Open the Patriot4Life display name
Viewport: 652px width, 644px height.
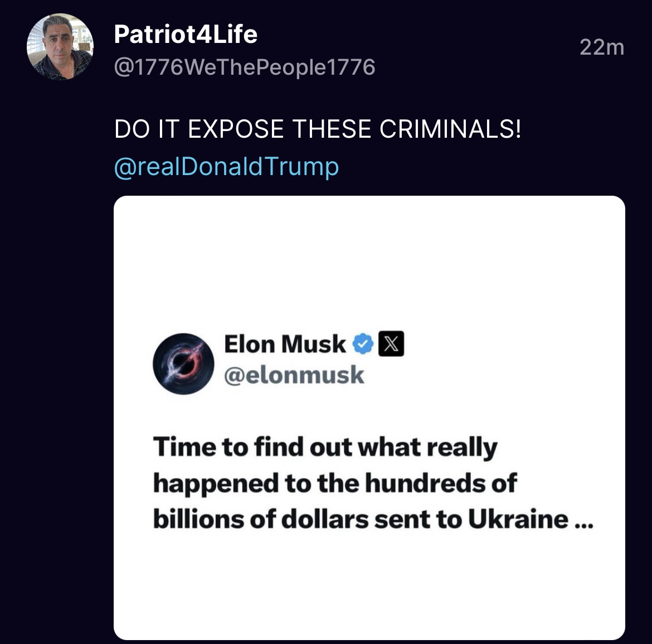pos(186,35)
